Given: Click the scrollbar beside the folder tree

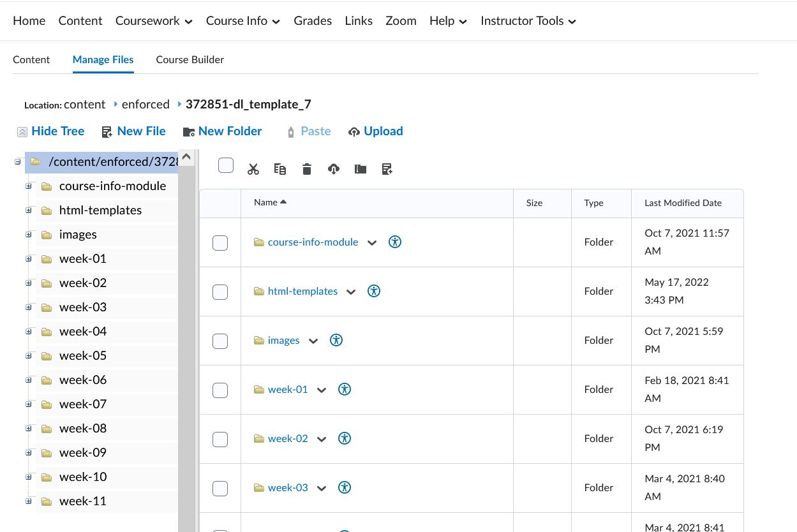Looking at the screenshot, I should click(186, 319).
